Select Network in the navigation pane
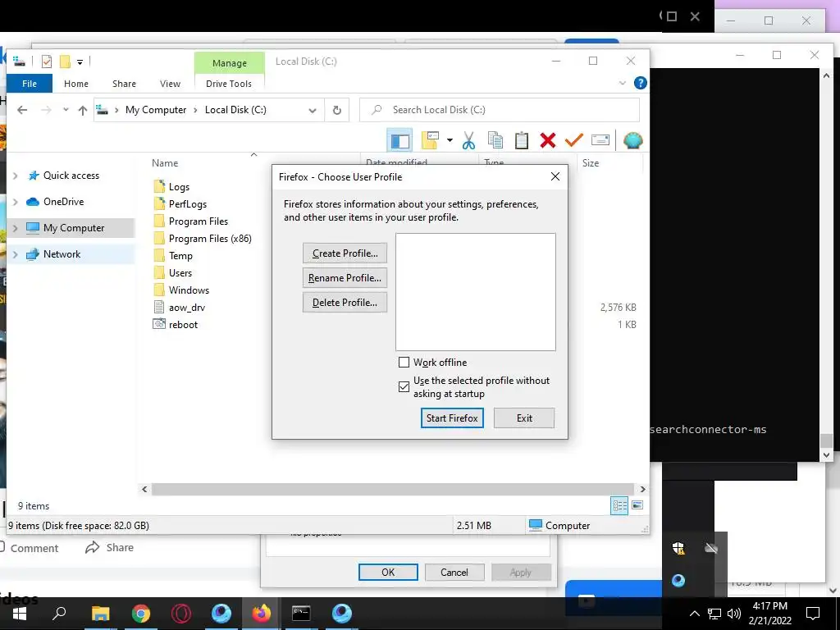Image resolution: width=840 pixels, height=630 pixels. [x=62, y=254]
